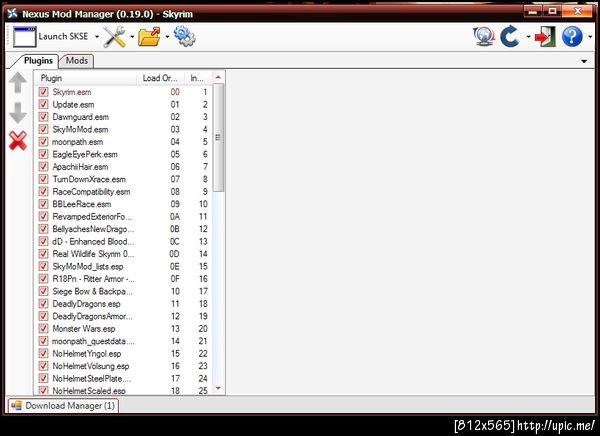
Task: Expand the refresh arrow dropdown
Action: tap(528, 37)
